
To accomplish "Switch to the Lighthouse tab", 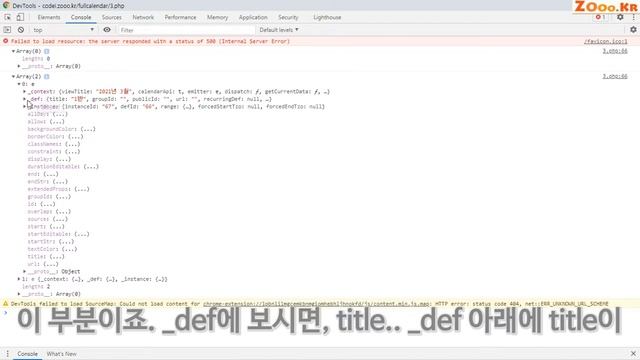I will [327, 17].
